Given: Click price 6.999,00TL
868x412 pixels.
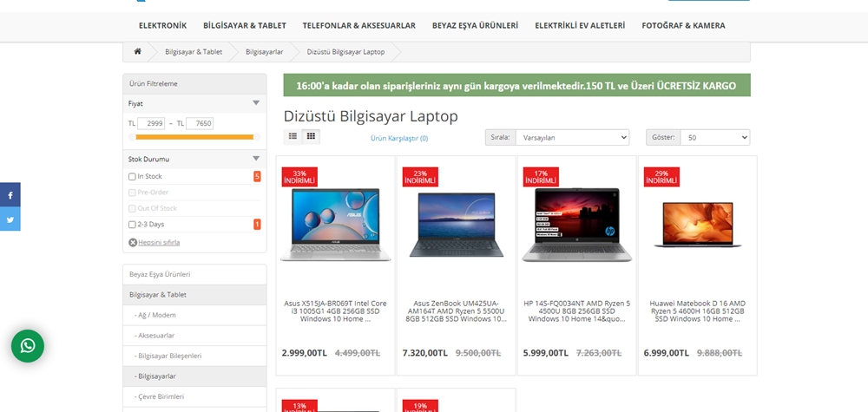Looking at the screenshot, I should tap(667, 353).
